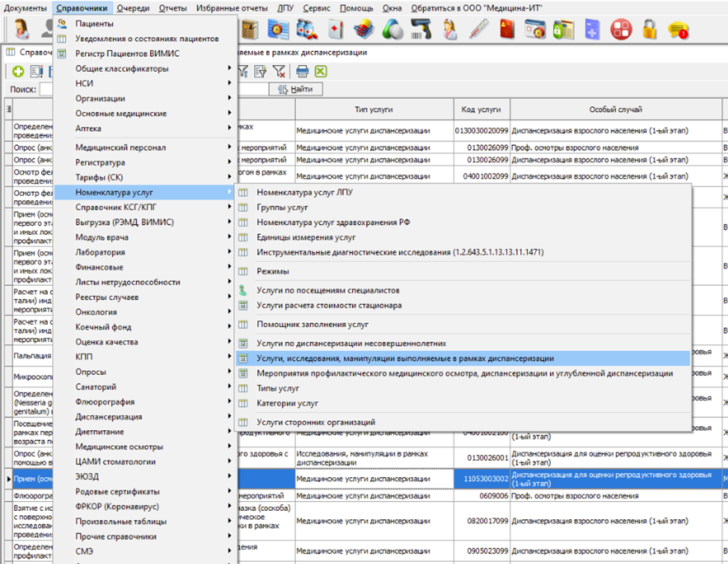Open Регистр Пациентов ВИМИС

(146, 53)
